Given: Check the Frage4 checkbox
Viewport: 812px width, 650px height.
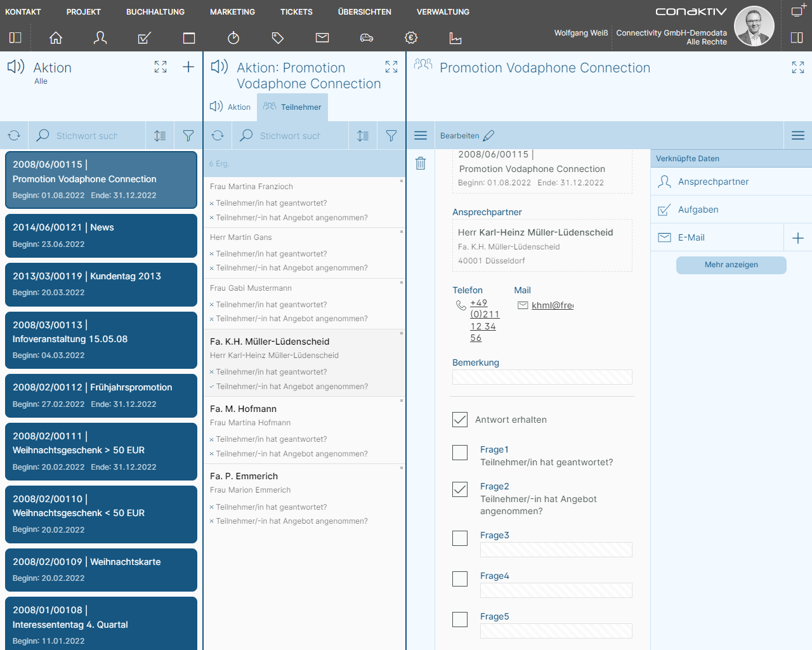Looking at the screenshot, I should [460, 578].
